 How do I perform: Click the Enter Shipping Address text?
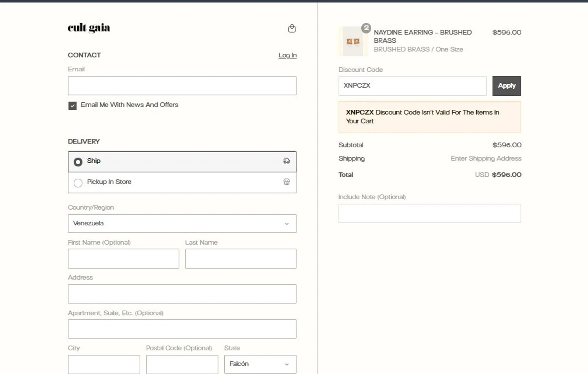pos(486,158)
